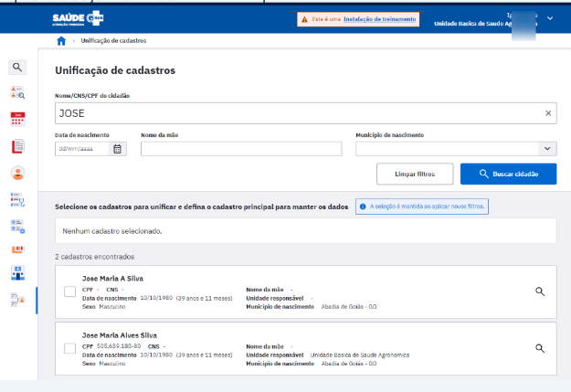Expand user profile chevron in header
The image size is (571, 392).
coord(550,18)
